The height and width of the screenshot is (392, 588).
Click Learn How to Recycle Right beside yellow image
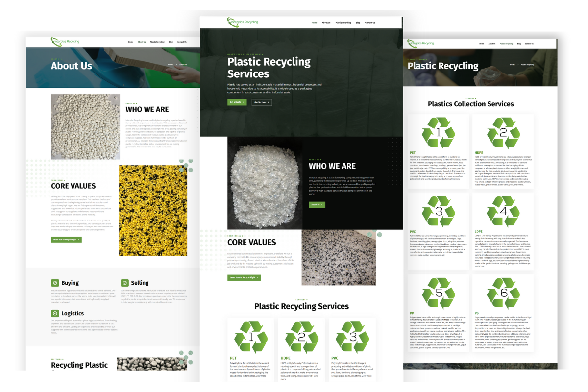(x=66, y=240)
